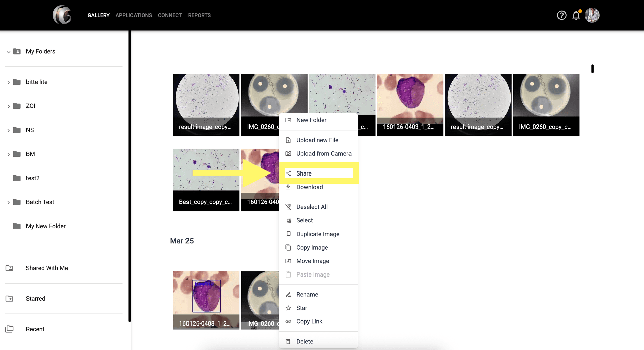Switch to the Applications tab
This screenshot has height=350, width=644.
(x=133, y=15)
